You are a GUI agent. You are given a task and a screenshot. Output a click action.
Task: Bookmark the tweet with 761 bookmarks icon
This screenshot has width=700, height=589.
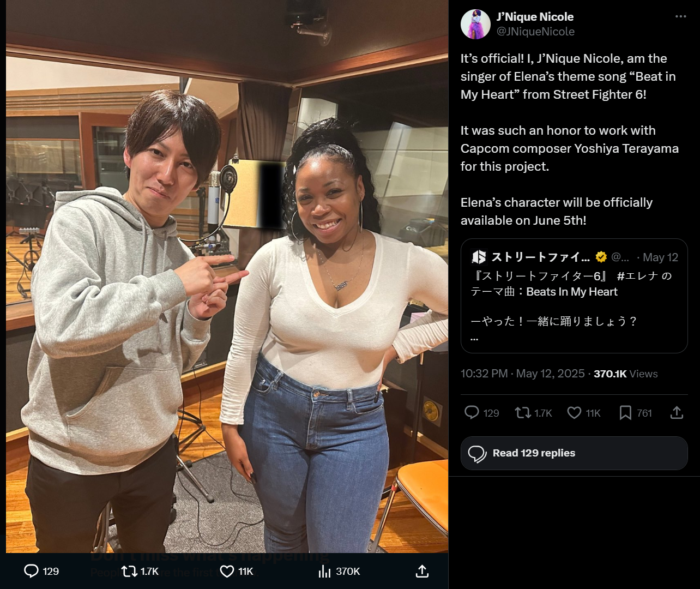625,412
